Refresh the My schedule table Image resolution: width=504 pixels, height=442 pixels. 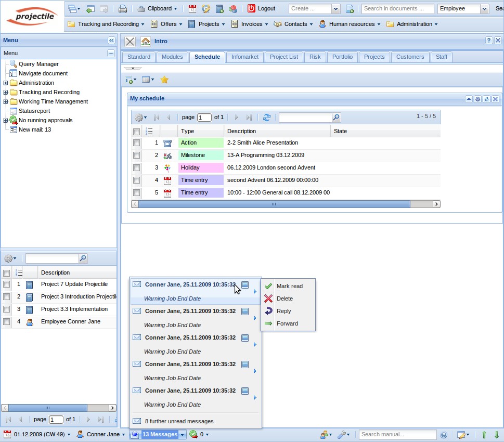(267, 118)
